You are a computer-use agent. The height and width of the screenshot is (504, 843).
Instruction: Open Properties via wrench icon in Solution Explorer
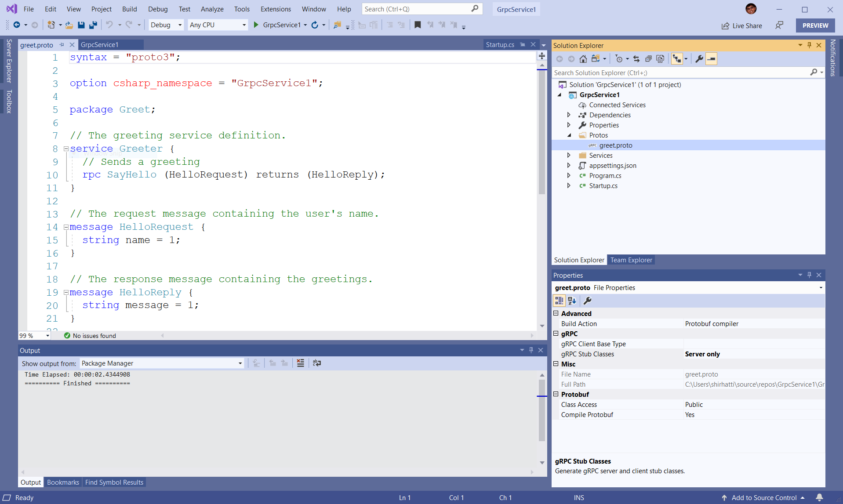click(x=699, y=58)
